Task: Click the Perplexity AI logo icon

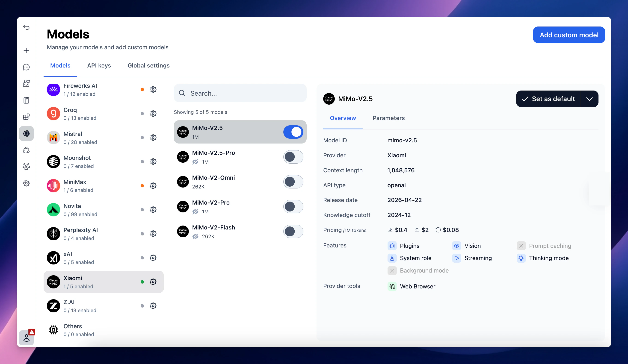Action: click(53, 234)
